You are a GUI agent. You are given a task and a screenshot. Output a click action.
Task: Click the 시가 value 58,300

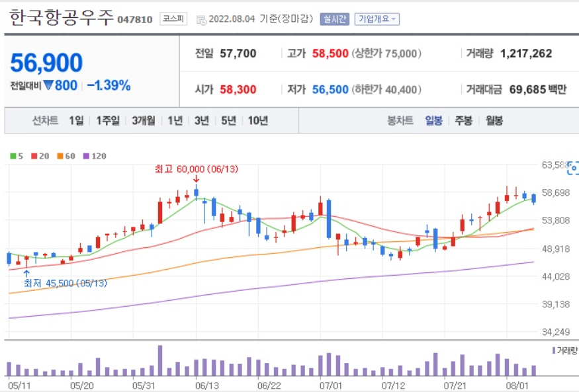[238, 89]
